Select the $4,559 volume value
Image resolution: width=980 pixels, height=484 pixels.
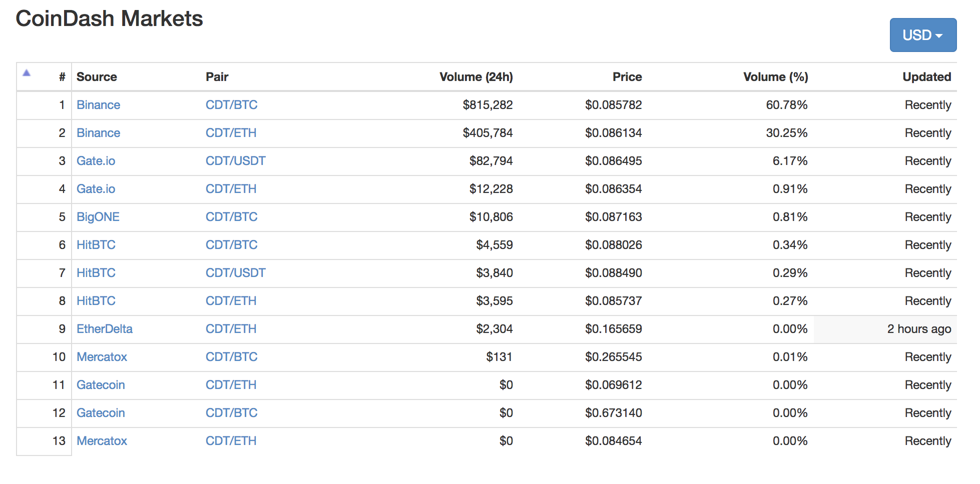click(x=495, y=245)
